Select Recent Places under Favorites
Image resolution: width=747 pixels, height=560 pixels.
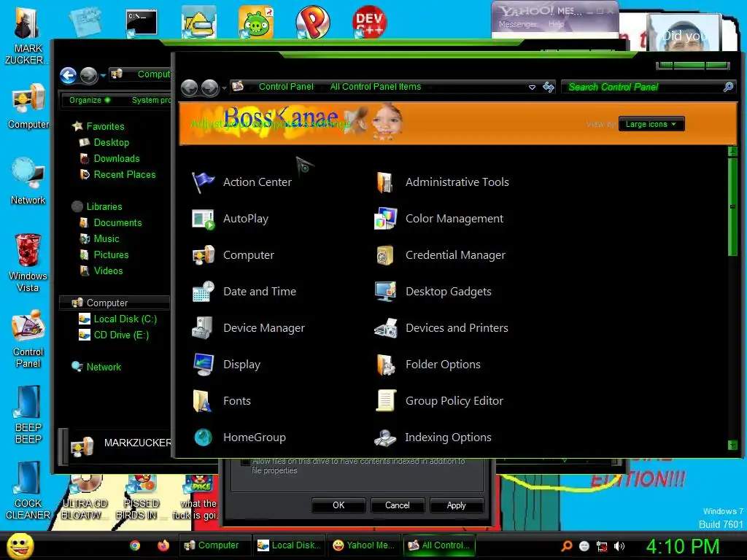coord(117,175)
